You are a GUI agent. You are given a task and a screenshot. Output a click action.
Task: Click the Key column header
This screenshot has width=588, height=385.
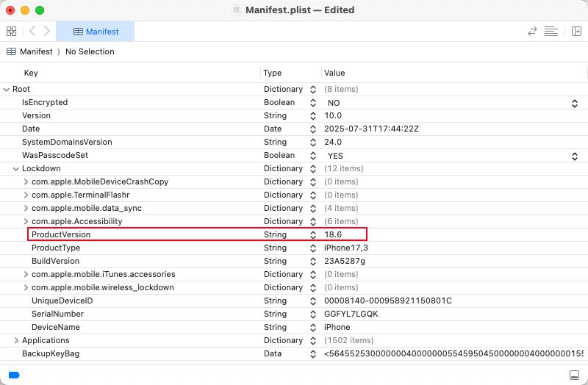point(31,73)
